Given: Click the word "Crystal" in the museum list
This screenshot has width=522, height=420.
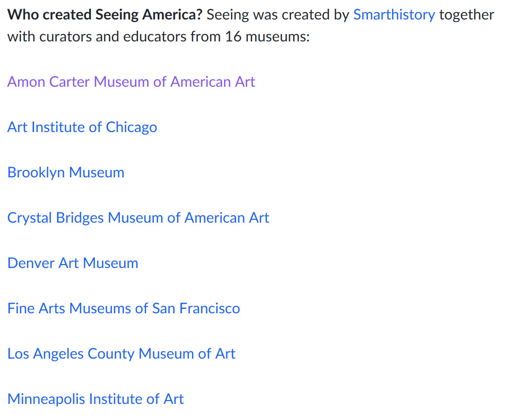Looking at the screenshot, I should pos(30,218).
